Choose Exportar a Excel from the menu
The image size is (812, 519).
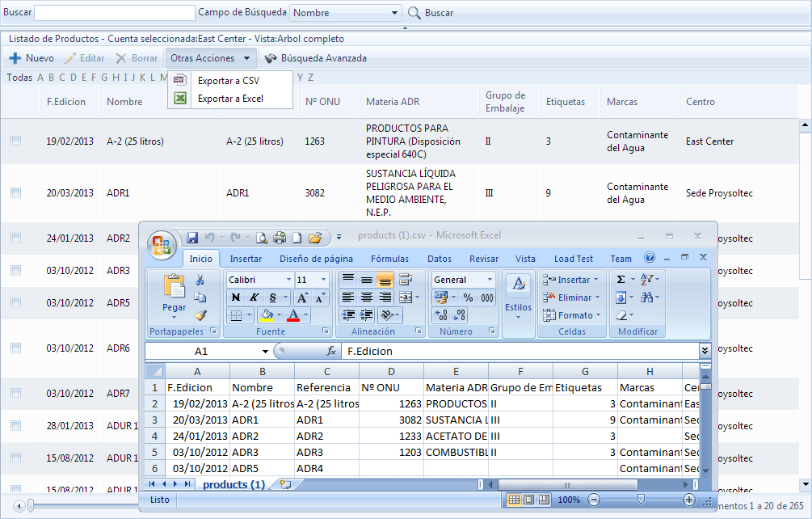(x=230, y=99)
